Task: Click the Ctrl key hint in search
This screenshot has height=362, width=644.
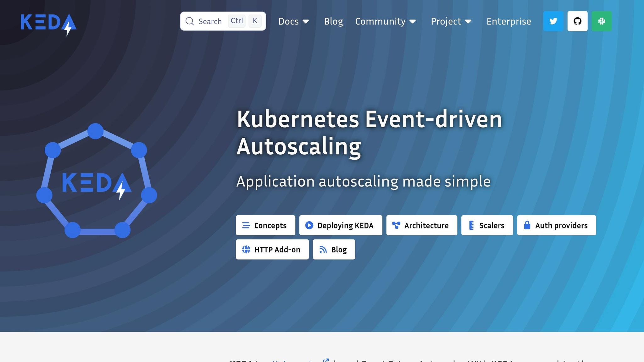Action: [236, 21]
